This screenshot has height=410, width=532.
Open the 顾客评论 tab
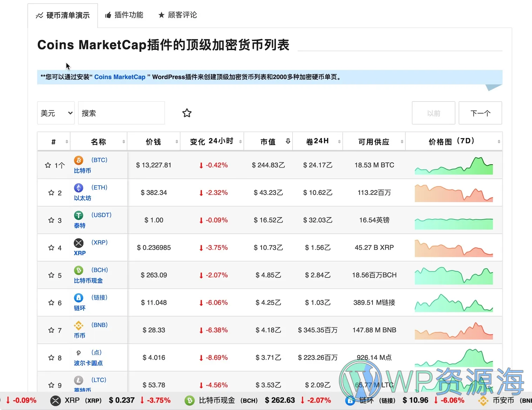178,15
